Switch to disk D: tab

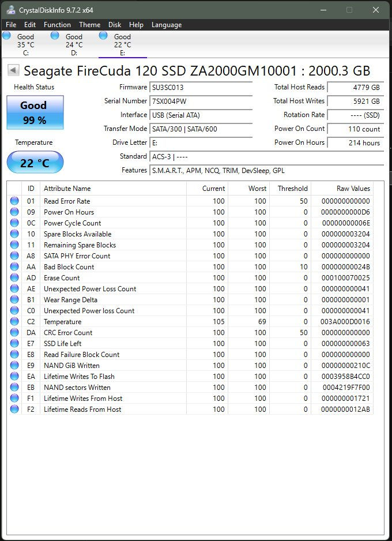74,45
